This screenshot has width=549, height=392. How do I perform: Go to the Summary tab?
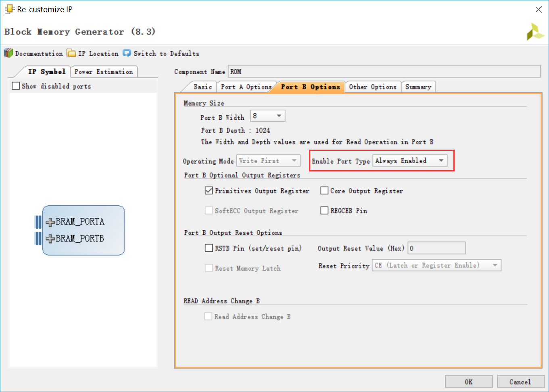tap(418, 87)
